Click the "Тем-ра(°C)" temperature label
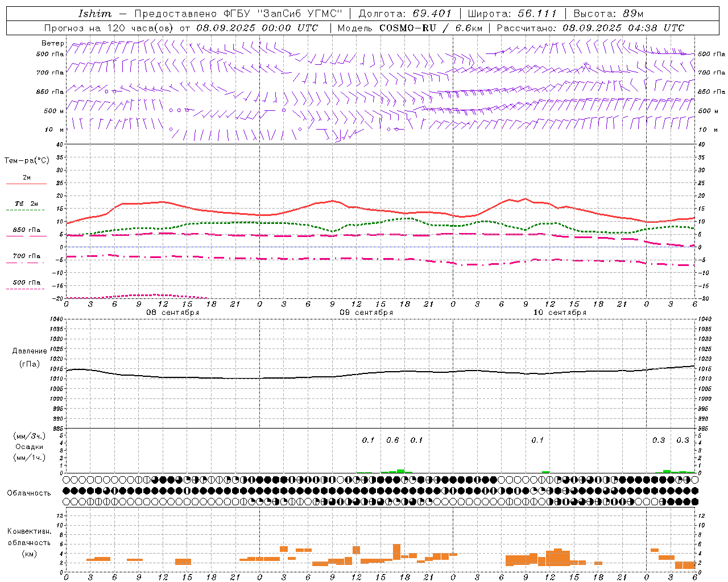 [x=27, y=161]
